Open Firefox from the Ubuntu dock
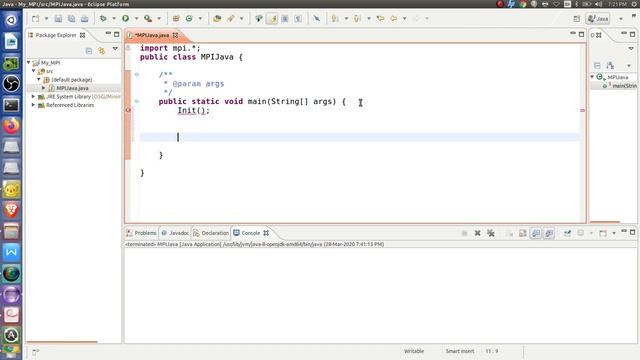Screen dimensions: 640x360 11,126
